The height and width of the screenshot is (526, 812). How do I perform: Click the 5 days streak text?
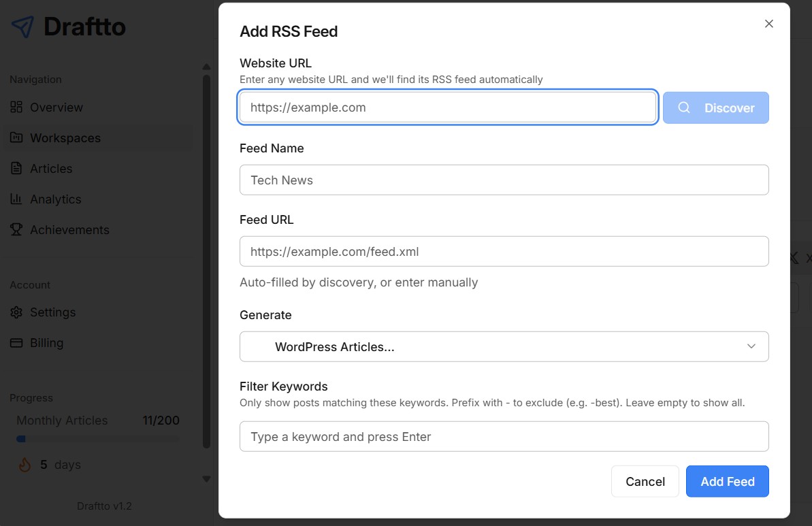(x=61, y=465)
